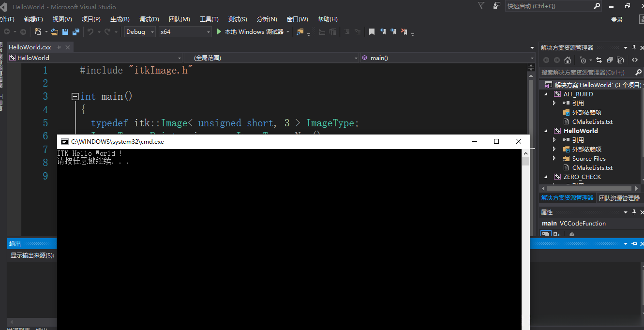Click the Open File folder icon
This screenshot has height=330, width=644.
[55, 32]
